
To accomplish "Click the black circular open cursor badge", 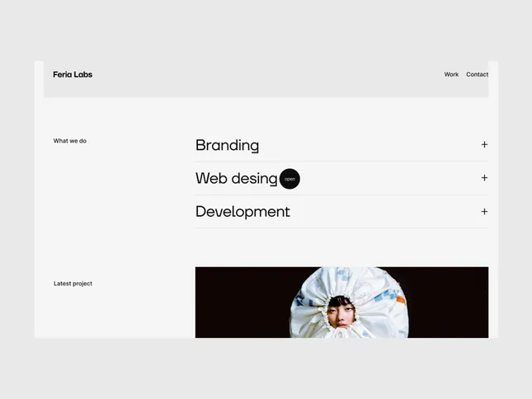I will pyautogui.click(x=290, y=179).
